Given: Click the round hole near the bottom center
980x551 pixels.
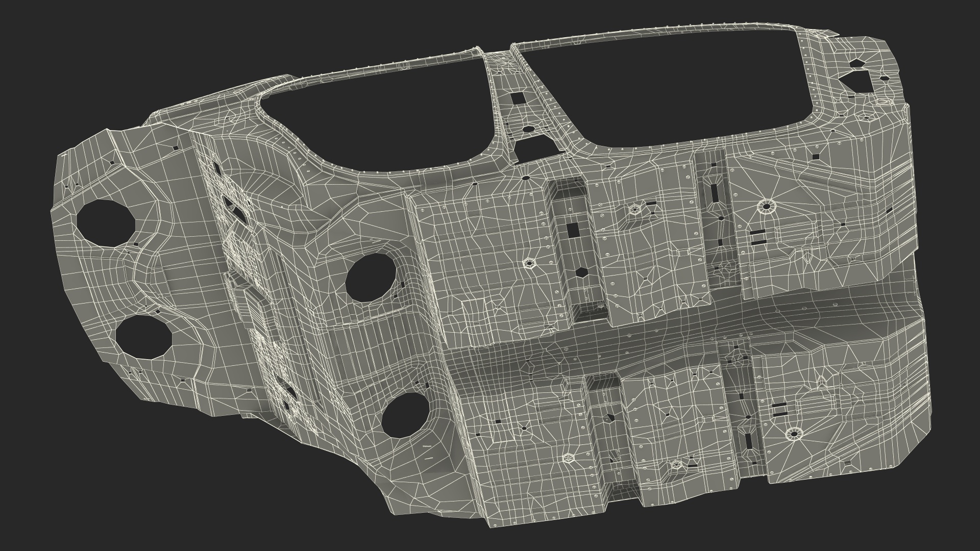Looking at the screenshot, I should point(405,415).
